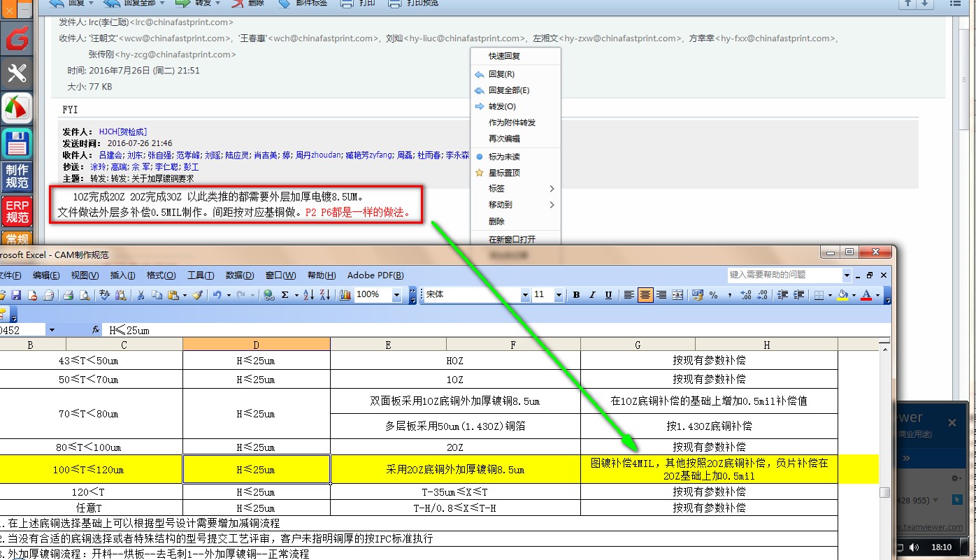Click Merge and Center icon

(677, 295)
